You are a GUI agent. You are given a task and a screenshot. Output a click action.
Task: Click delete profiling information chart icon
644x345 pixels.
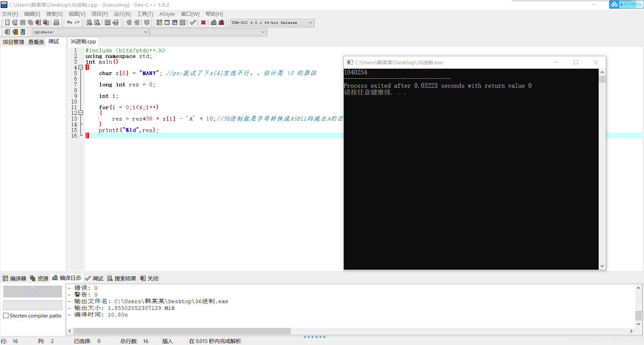point(221,22)
